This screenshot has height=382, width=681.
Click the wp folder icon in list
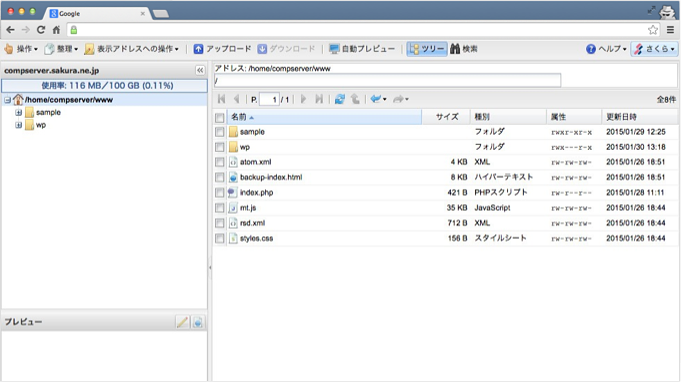233,147
